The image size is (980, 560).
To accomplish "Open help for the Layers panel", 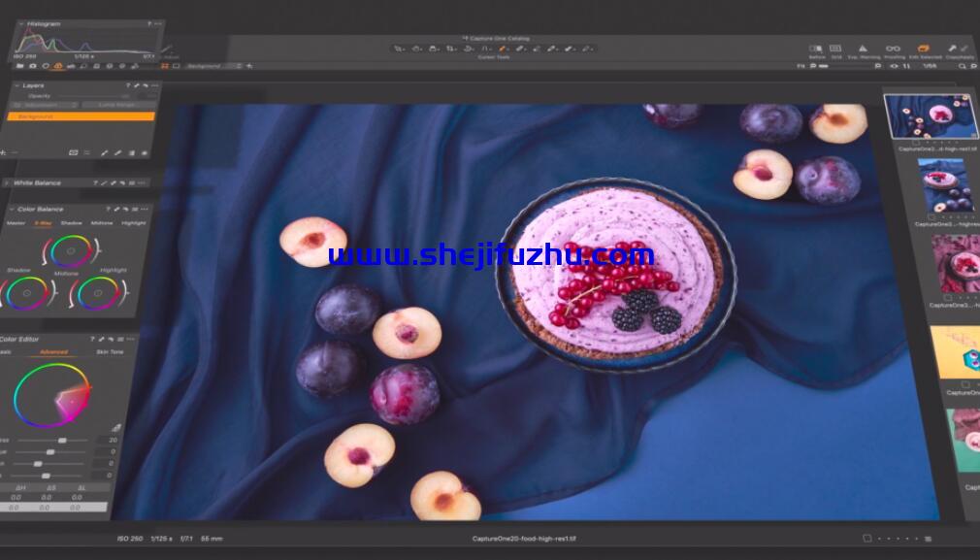I will click(x=128, y=85).
